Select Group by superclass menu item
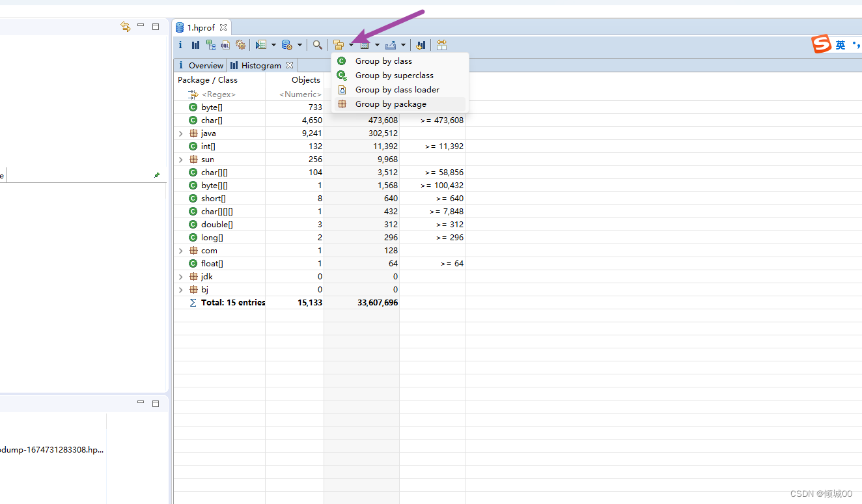The height and width of the screenshot is (504, 862). click(400, 76)
